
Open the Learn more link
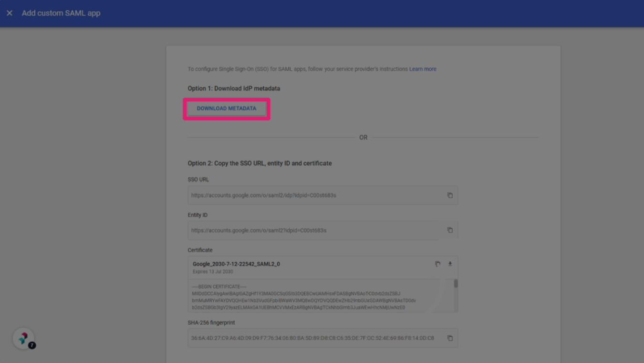click(x=423, y=69)
